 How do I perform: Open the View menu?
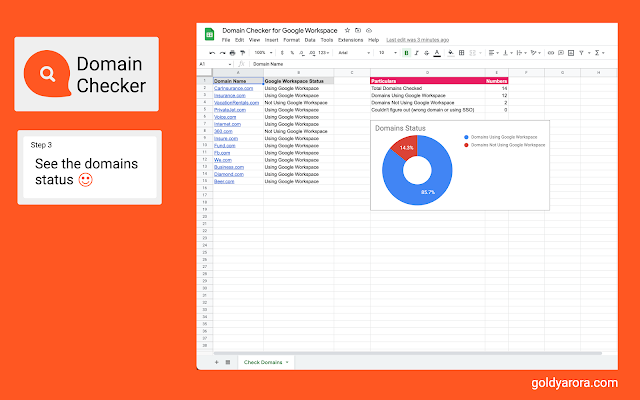click(254, 40)
